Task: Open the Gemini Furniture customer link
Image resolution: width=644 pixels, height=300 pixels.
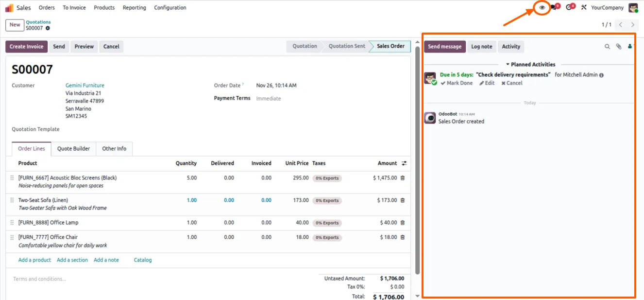Action: (x=85, y=86)
